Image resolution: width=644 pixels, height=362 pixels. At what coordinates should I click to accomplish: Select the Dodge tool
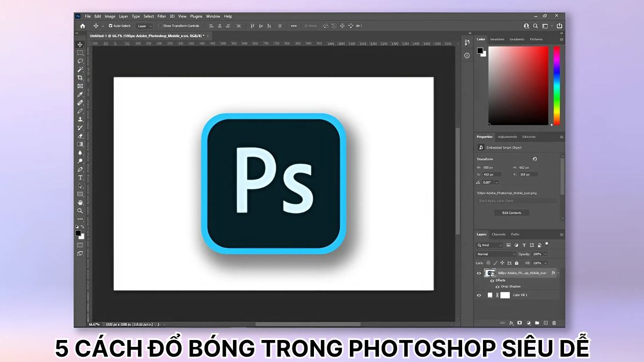(x=80, y=160)
